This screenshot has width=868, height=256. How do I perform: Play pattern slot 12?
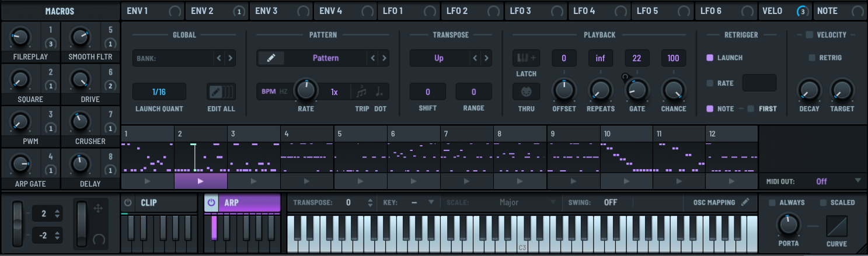(732, 181)
